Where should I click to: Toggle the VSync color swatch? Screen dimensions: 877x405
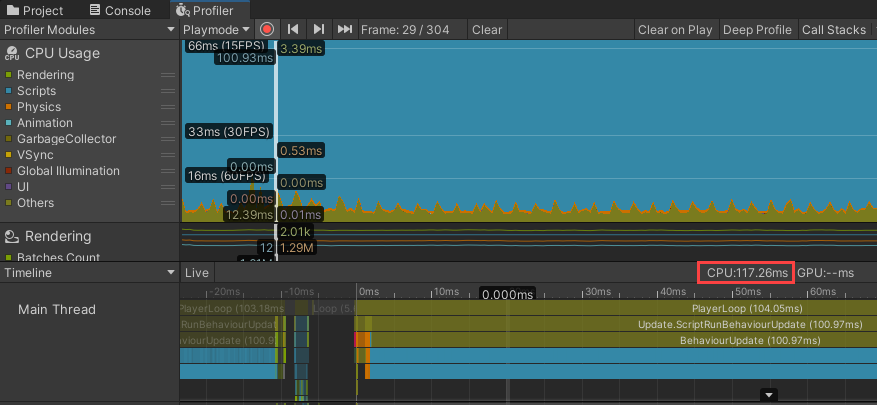click(x=9, y=155)
